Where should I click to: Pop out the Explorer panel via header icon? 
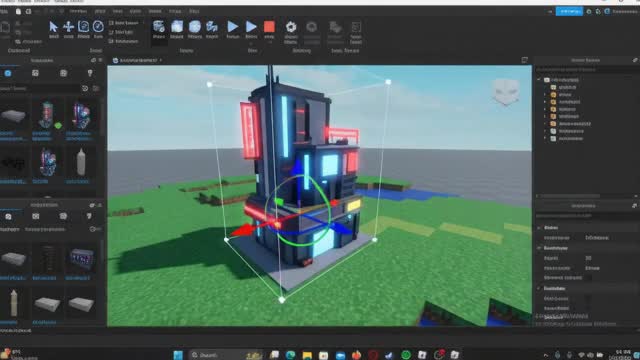point(635,60)
